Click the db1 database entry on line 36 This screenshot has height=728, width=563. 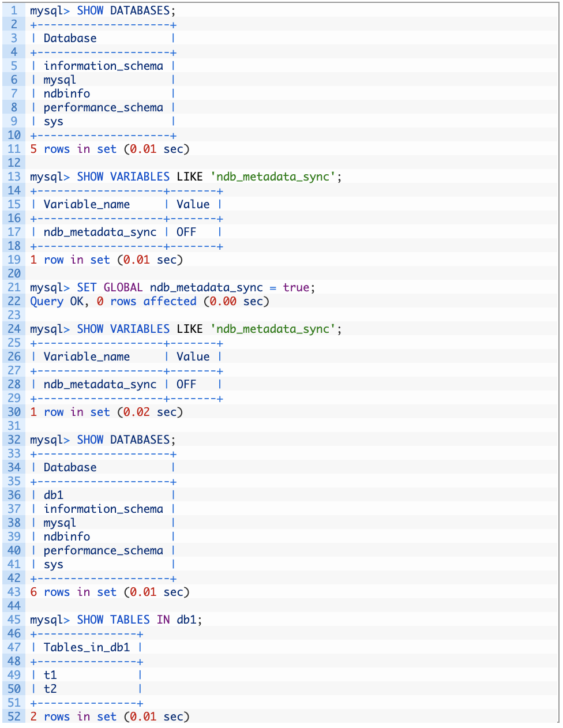point(53,495)
